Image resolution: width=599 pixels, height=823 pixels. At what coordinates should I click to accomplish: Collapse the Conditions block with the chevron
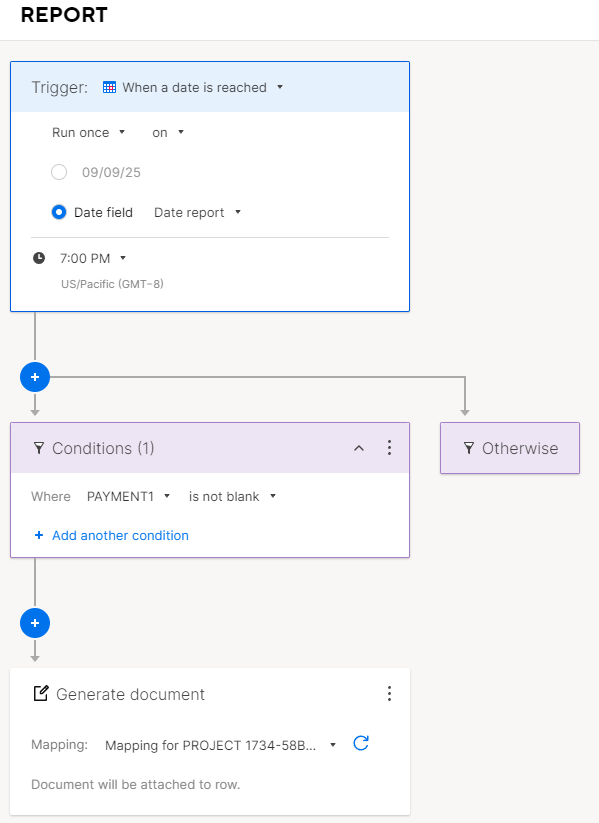359,448
